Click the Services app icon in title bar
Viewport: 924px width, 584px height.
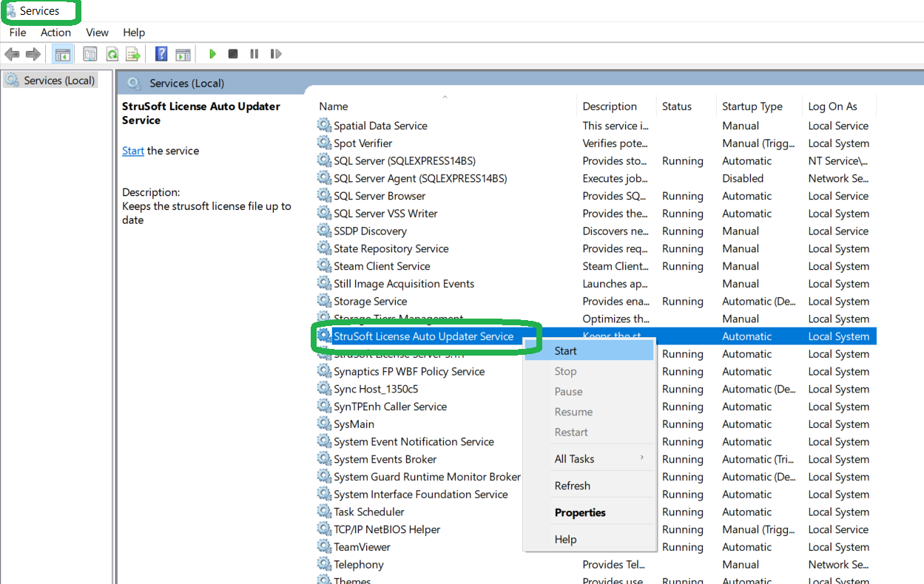(x=11, y=10)
